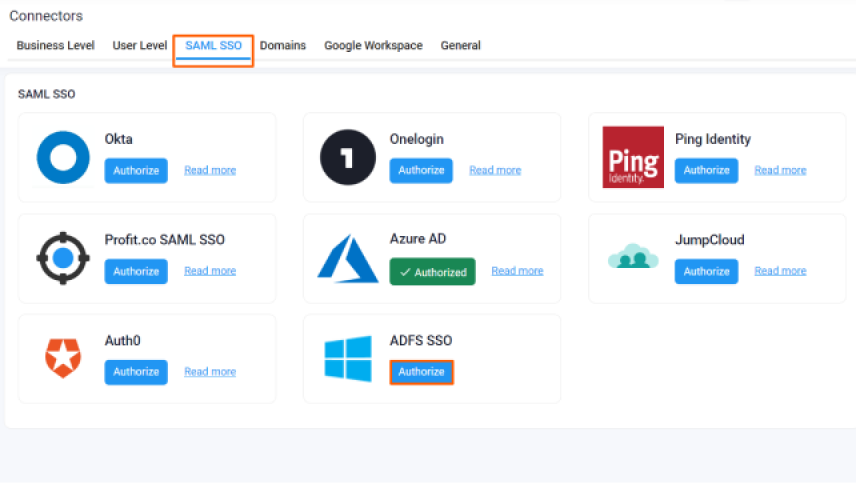
Task: Click the Okta logo icon
Action: [x=63, y=157]
